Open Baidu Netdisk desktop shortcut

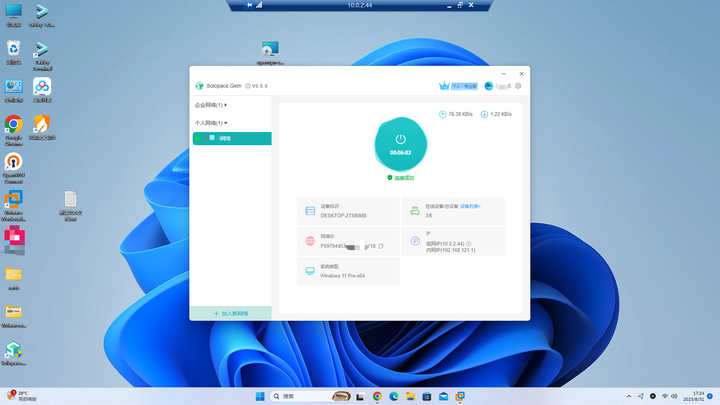coord(42,90)
